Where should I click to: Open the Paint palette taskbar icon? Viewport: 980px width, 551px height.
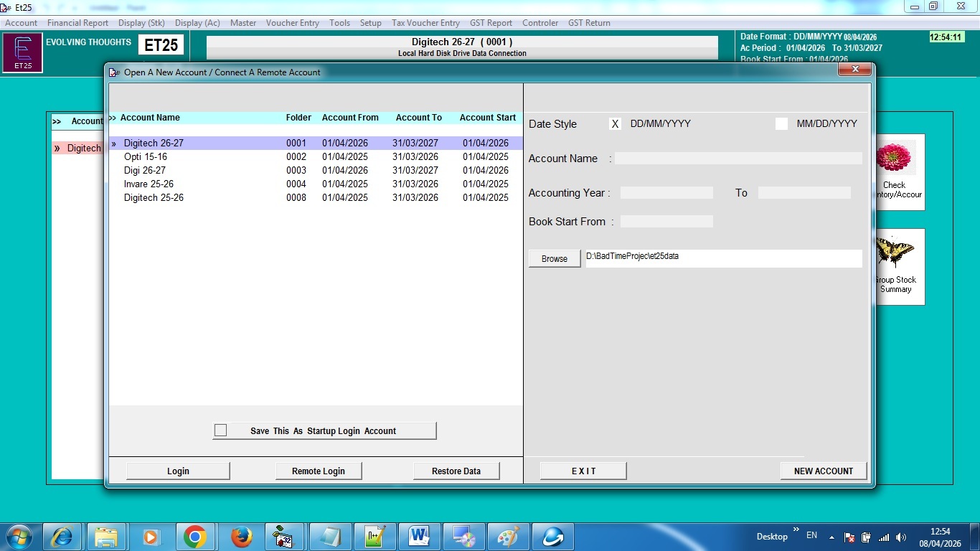[x=508, y=537]
